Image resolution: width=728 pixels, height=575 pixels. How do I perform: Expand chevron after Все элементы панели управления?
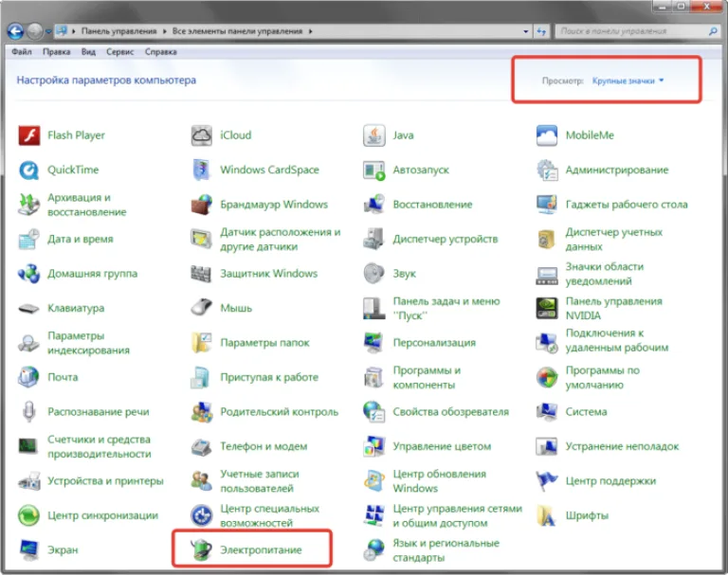pos(311,31)
